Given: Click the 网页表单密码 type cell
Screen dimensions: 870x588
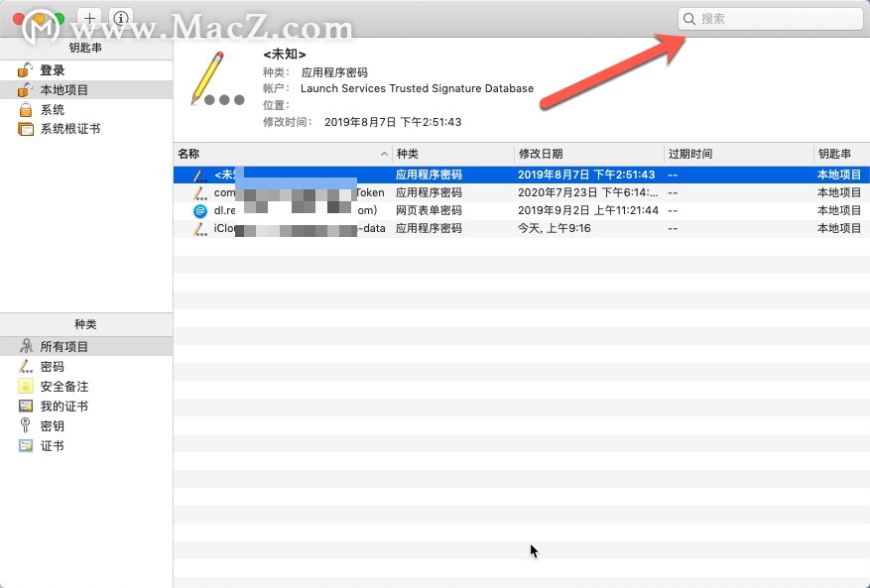Looking at the screenshot, I should click(x=429, y=210).
